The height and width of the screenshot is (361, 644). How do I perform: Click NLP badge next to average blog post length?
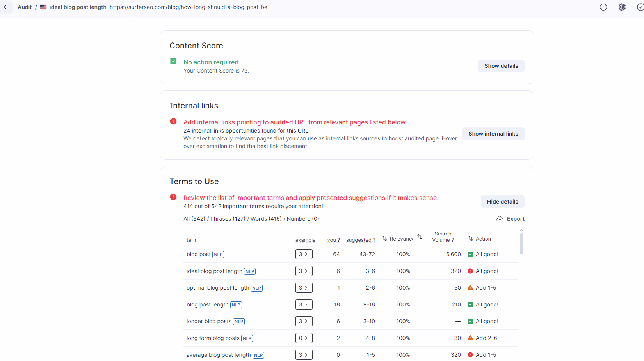pos(258,355)
